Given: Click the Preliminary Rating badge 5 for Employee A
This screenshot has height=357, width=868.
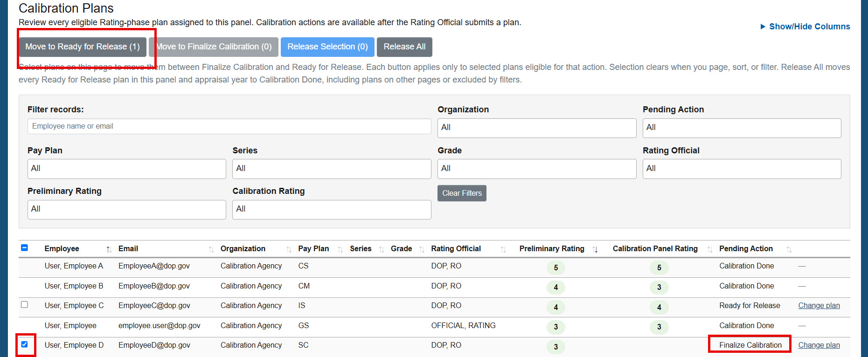Looking at the screenshot, I should [x=556, y=268].
